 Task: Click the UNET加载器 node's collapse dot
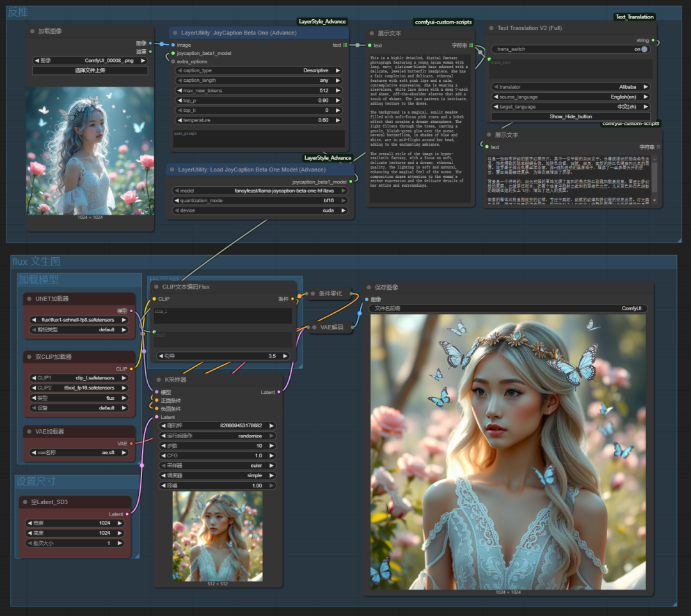pyautogui.click(x=29, y=299)
